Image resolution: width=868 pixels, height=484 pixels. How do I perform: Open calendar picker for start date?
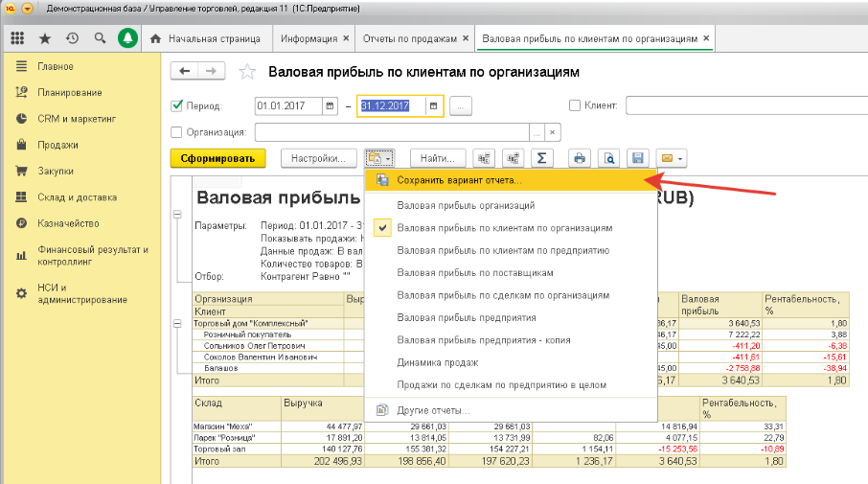(x=331, y=106)
